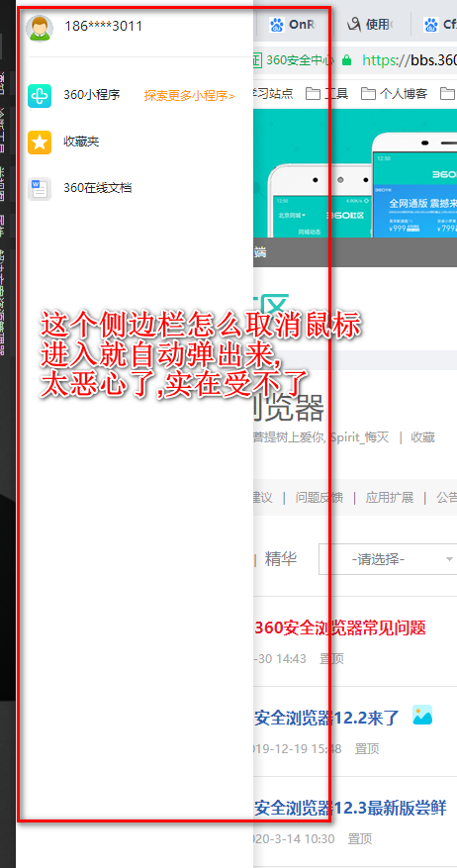The width and height of the screenshot is (457, 868).
Task: Open 360小程序 entry label
Action: pos(91,95)
